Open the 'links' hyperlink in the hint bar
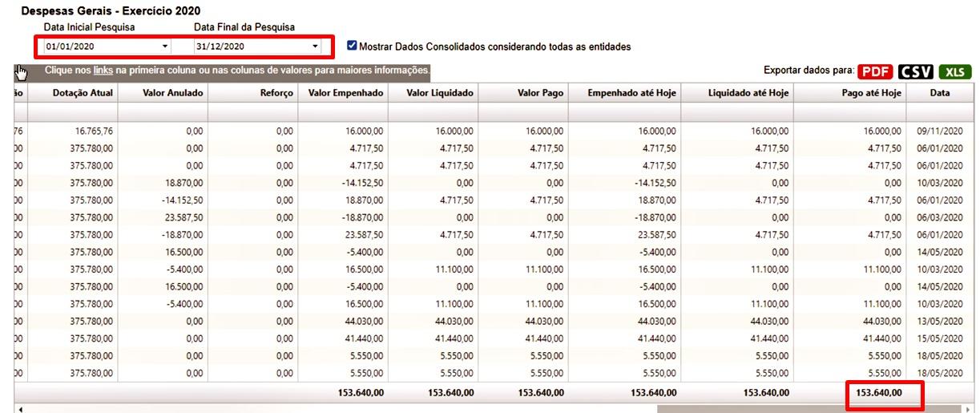980x413 pixels. coord(103,71)
